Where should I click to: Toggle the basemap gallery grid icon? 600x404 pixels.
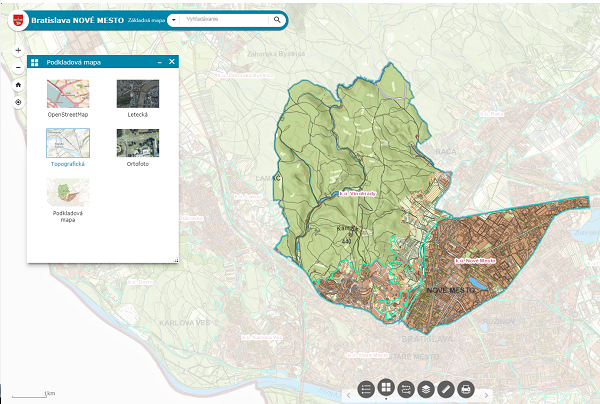tap(386, 387)
